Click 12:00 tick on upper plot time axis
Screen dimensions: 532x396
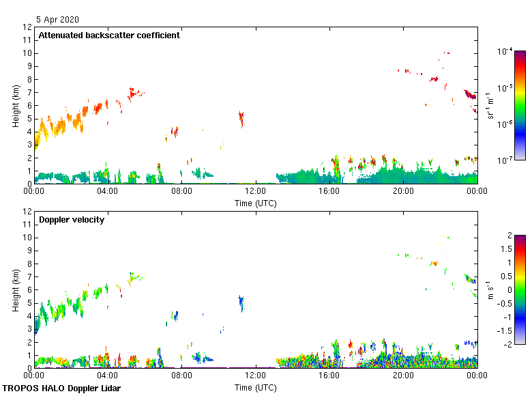click(255, 192)
